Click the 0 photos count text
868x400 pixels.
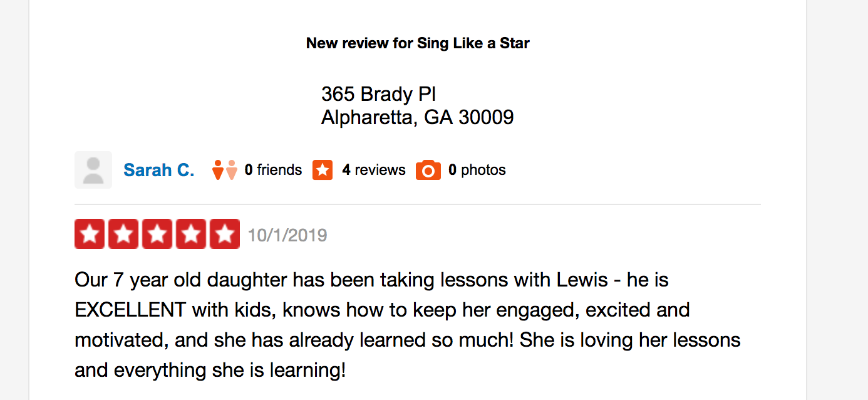click(x=477, y=170)
